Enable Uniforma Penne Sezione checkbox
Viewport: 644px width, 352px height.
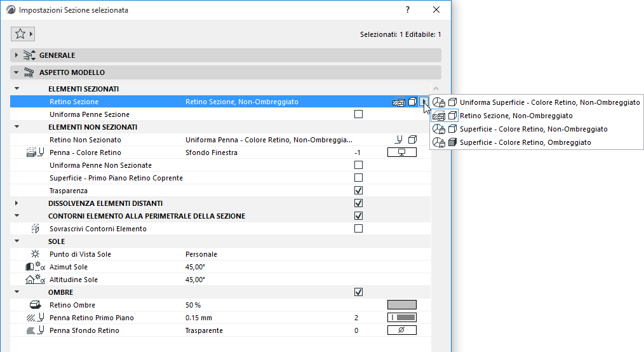(359, 114)
